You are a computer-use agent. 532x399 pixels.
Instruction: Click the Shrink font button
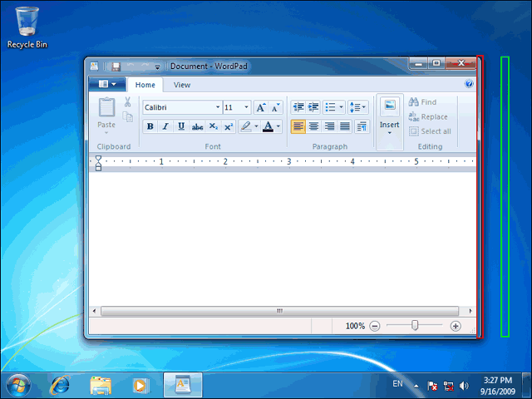pyautogui.click(x=275, y=107)
